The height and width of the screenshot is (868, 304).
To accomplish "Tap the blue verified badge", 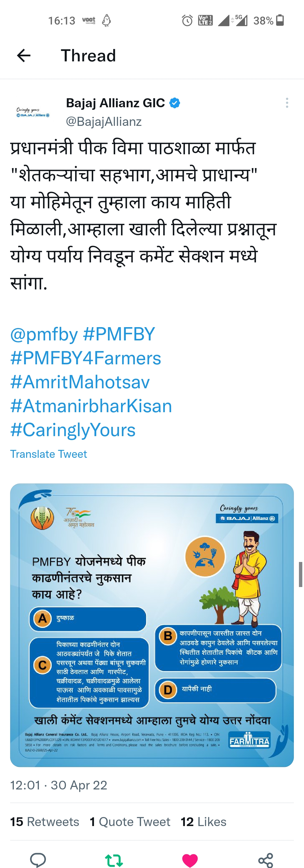I will 175,103.
